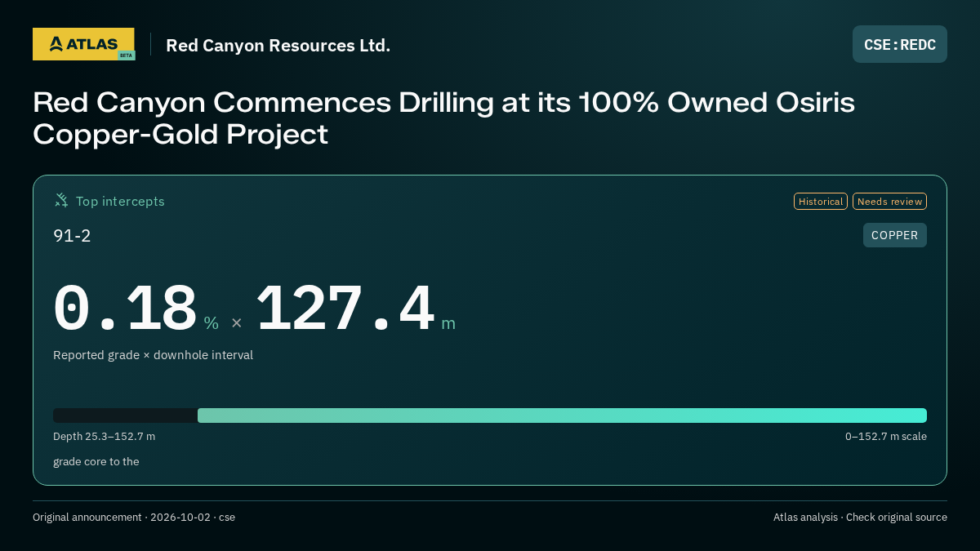This screenshot has height=551, width=980.
Task: Click the Needs review tag
Action: [889, 202]
